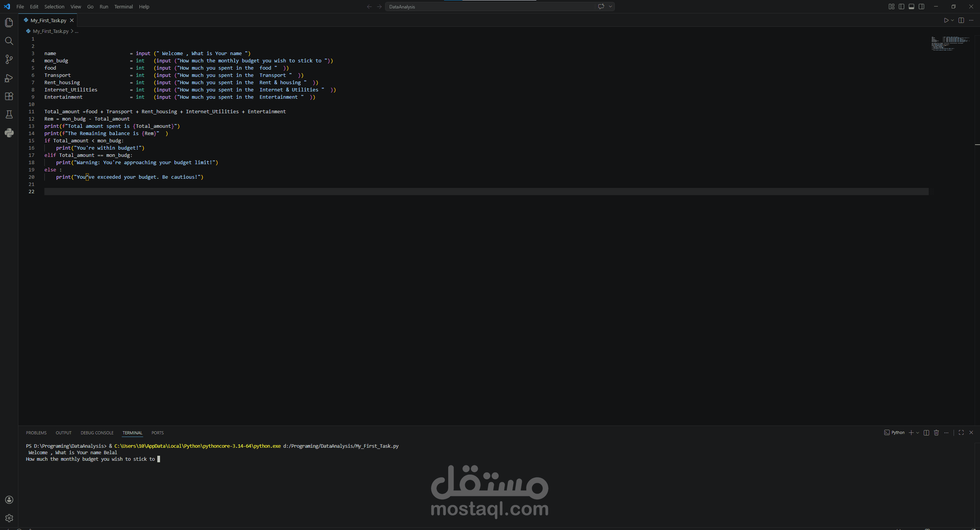Open the Source Control view
This screenshot has width=980, height=530.
point(9,59)
